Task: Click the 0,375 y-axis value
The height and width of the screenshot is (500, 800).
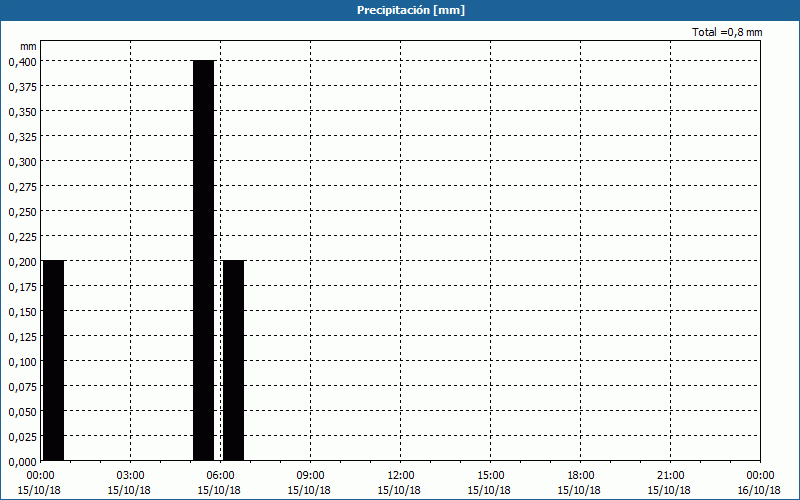Action: coord(23,87)
